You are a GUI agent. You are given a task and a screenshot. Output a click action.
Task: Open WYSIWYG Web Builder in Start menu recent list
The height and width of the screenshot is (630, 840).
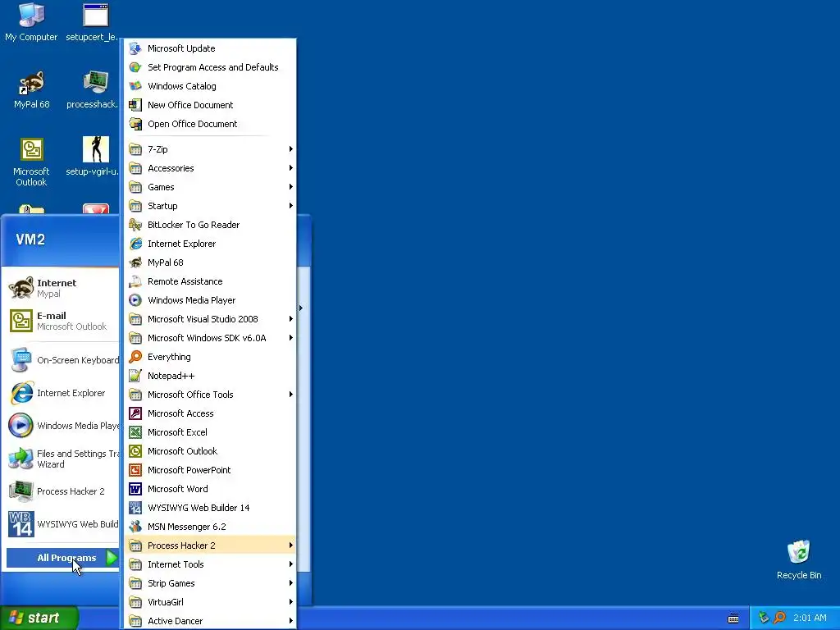coord(62,524)
